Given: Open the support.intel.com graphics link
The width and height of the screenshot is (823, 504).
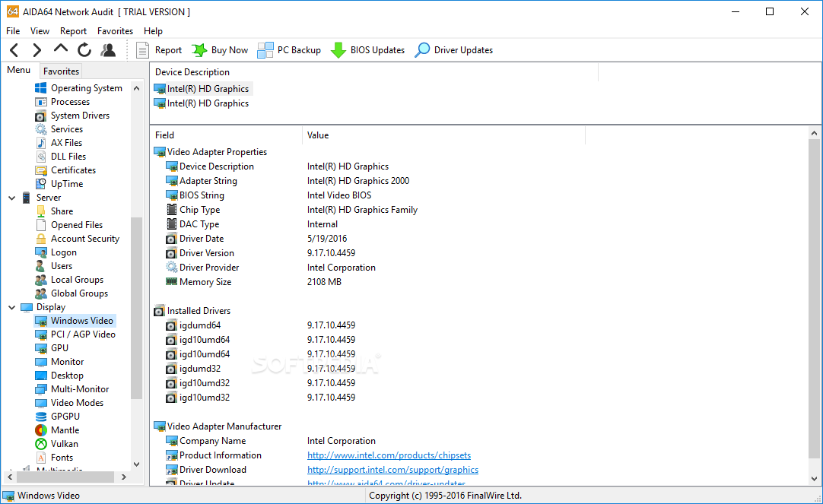Looking at the screenshot, I should pos(392,470).
